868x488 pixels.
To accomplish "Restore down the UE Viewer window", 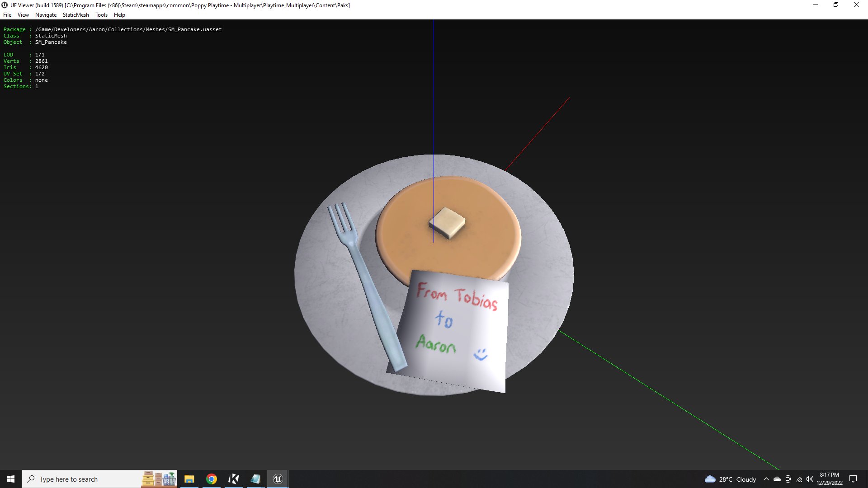I will point(836,5).
